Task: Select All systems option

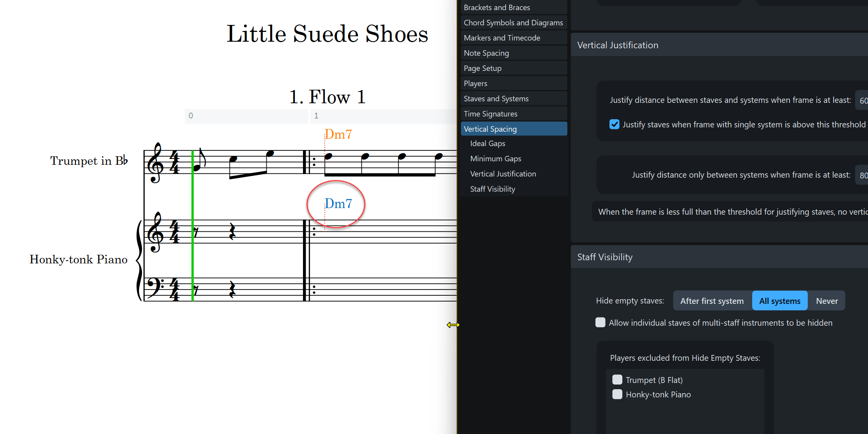Action: coord(779,301)
